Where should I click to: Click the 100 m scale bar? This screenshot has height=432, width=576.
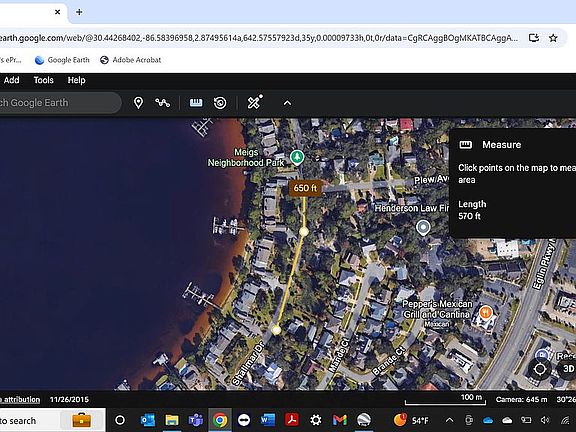coord(445,399)
